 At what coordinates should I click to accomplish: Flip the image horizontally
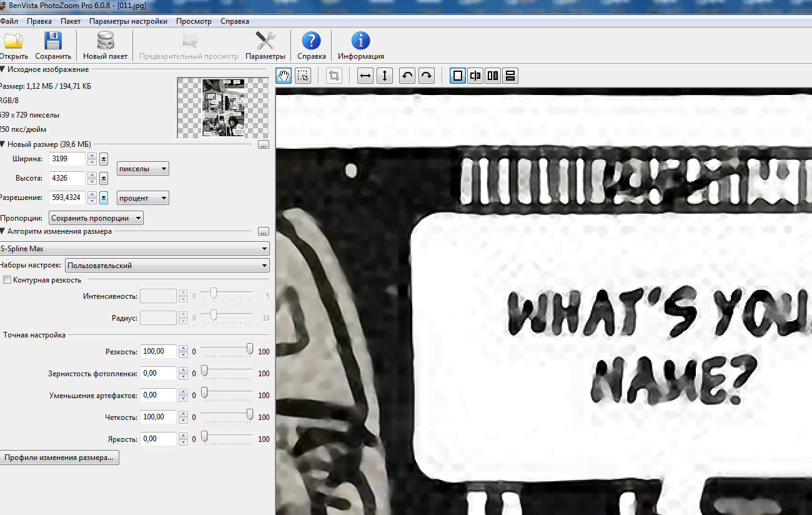[366, 76]
